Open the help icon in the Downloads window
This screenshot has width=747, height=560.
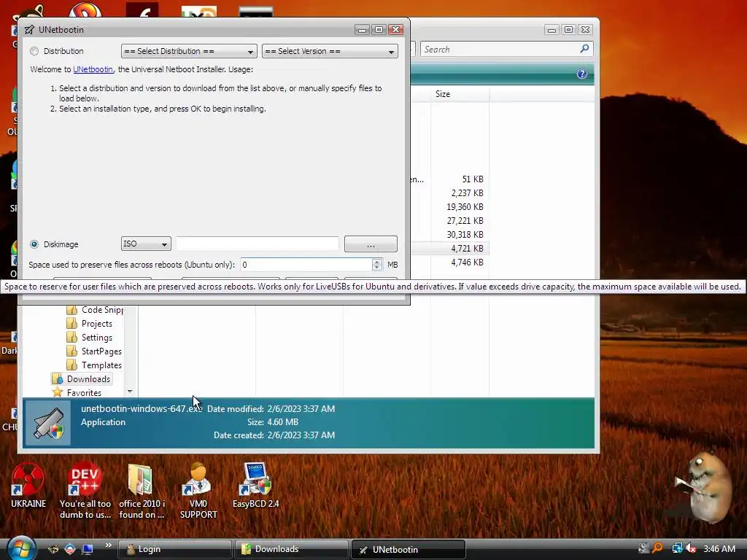tap(581, 74)
